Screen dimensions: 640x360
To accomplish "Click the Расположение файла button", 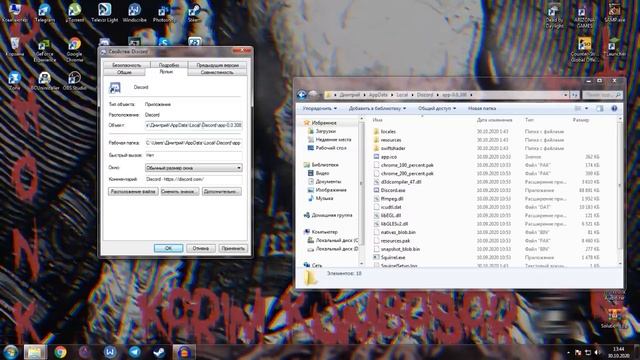I will pos(133,191).
